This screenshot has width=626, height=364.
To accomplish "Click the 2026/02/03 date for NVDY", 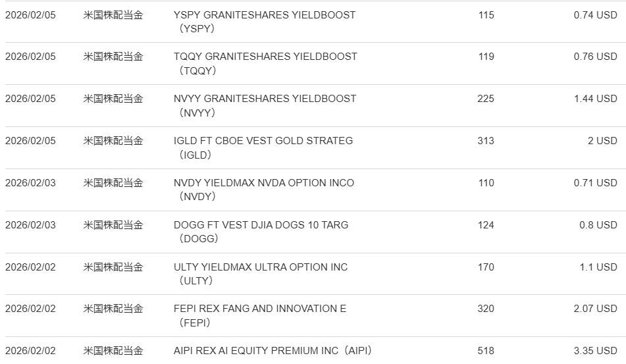I will 30,183.
